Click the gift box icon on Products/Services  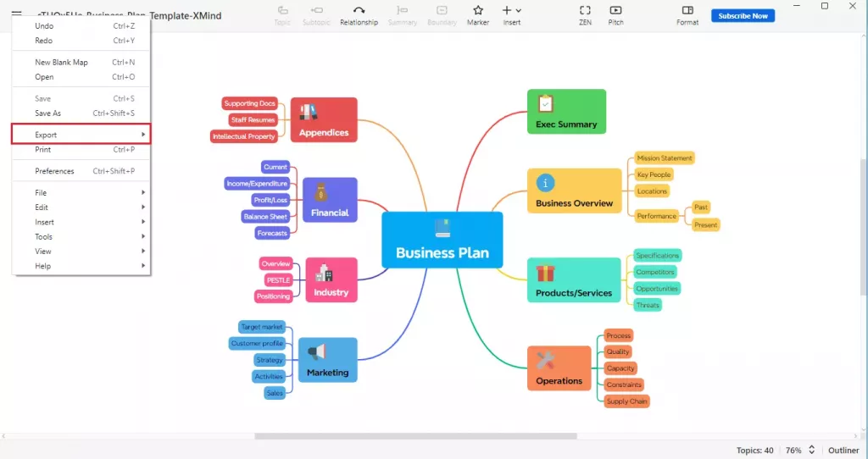point(545,273)
